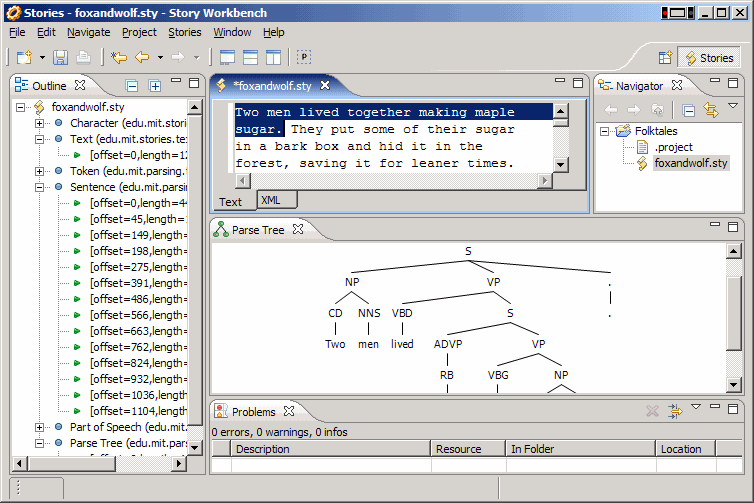
Task: Switch to the XML editor tab
Action: [x=270, y=201]
